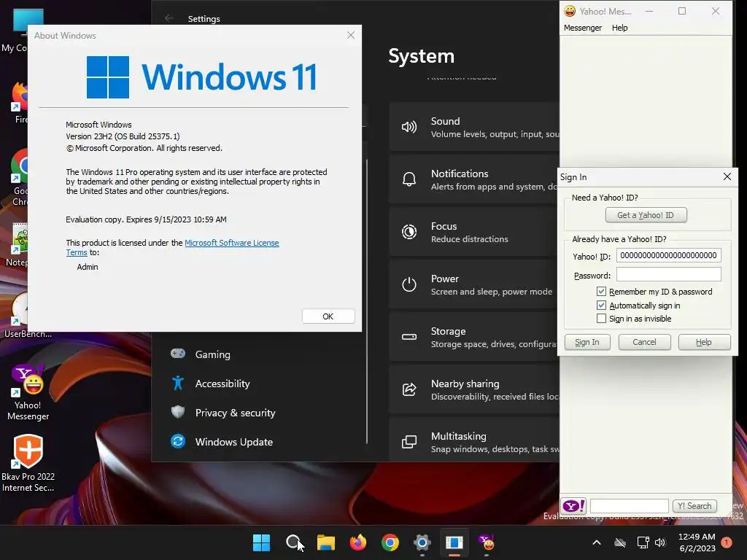Click the Accessibility figure icon
This screenshot has width=747, height=560.
(178, 383)
